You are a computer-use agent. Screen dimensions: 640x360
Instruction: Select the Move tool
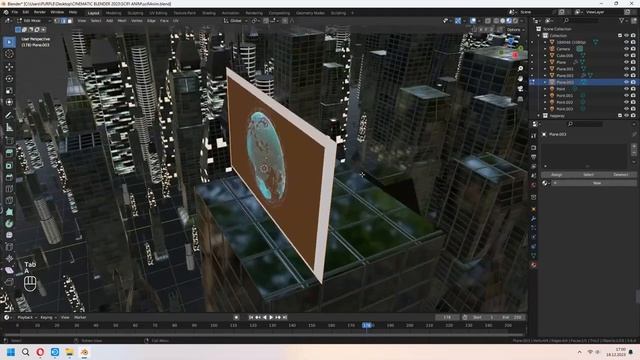point(9,67)
